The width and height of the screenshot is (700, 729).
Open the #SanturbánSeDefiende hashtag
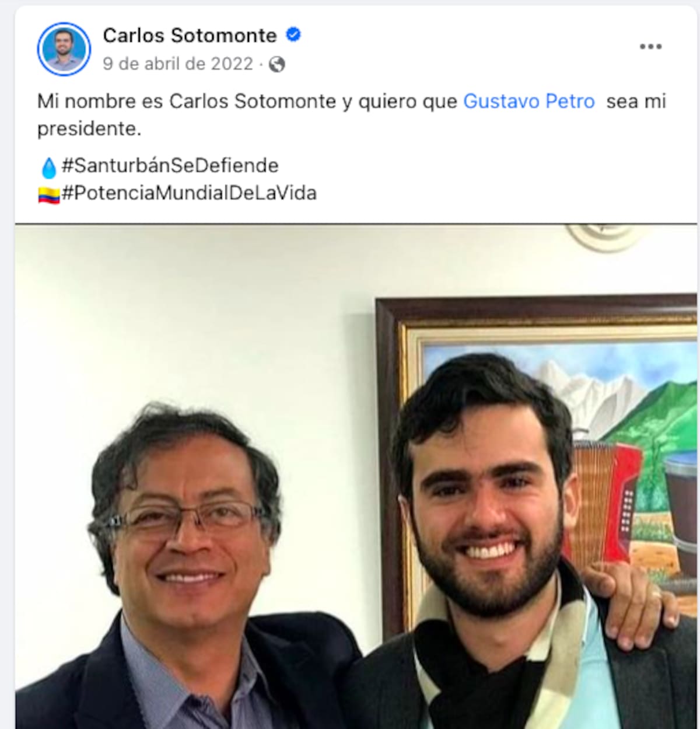[x=170, y=166]
